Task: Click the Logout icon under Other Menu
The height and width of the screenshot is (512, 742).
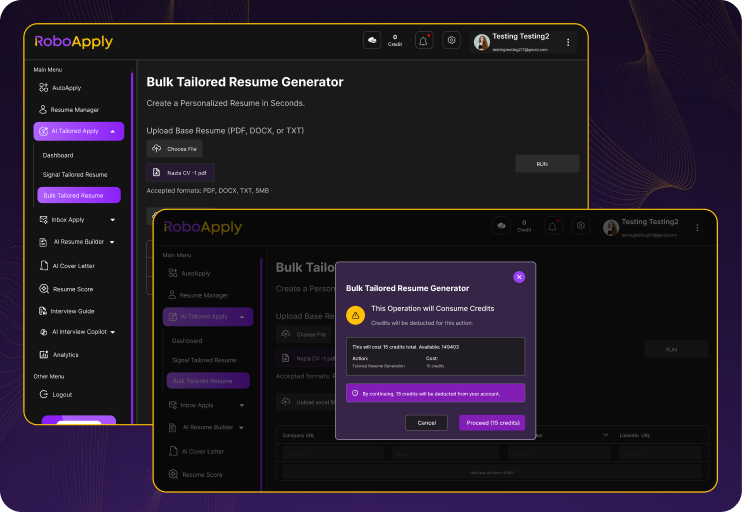Action: (43, 394)
